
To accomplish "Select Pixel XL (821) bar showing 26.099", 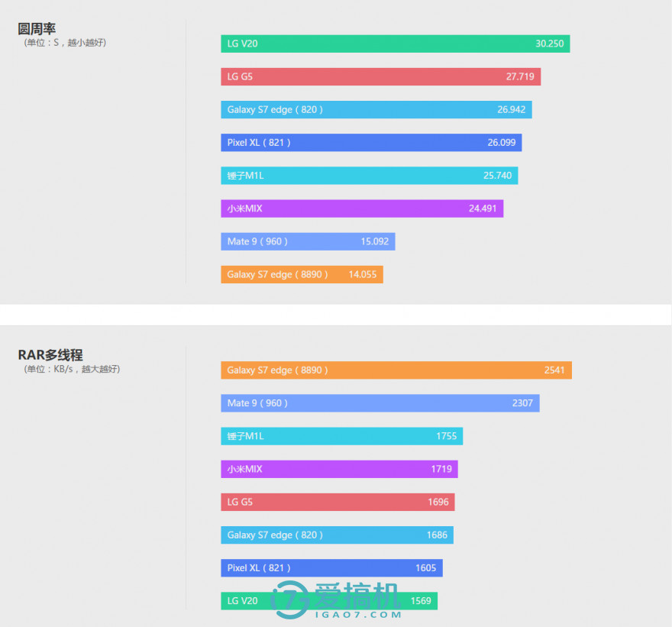I will [371, 142].
